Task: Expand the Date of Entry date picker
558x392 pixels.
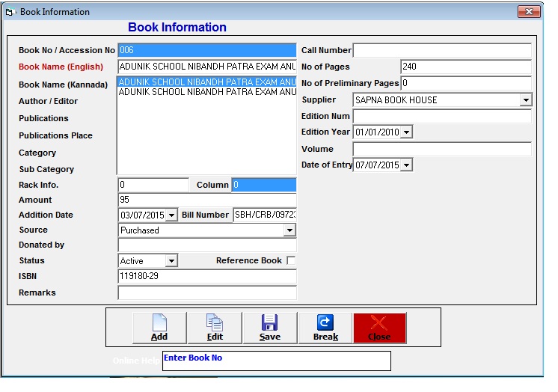Action: (x=406, y=165)
